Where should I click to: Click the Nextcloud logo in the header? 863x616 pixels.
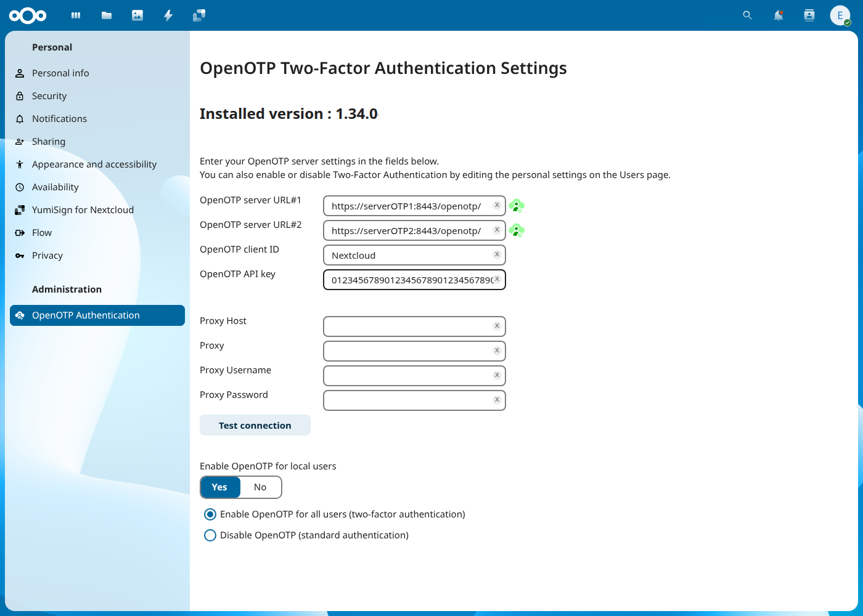click(x=28, y=15)
